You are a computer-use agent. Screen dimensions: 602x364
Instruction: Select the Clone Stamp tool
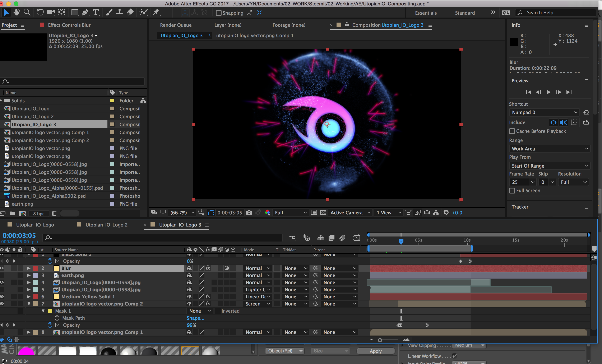[x=120, y=13]
